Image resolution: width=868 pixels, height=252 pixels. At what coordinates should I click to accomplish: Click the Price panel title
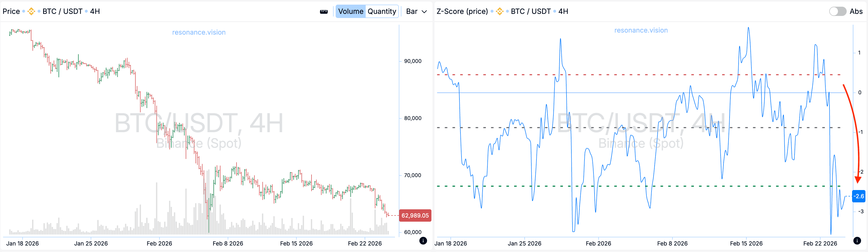[11, 12]
